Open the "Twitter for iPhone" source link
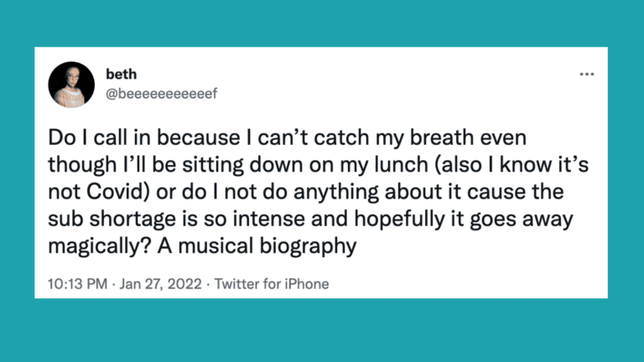644x362 pixels. (272, 284)
